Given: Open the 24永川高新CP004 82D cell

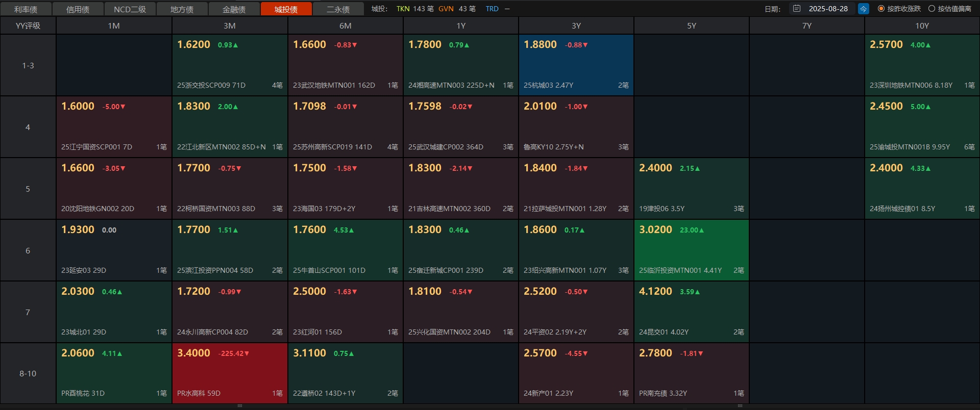Looking at the screenshot, I should (230, 312).
